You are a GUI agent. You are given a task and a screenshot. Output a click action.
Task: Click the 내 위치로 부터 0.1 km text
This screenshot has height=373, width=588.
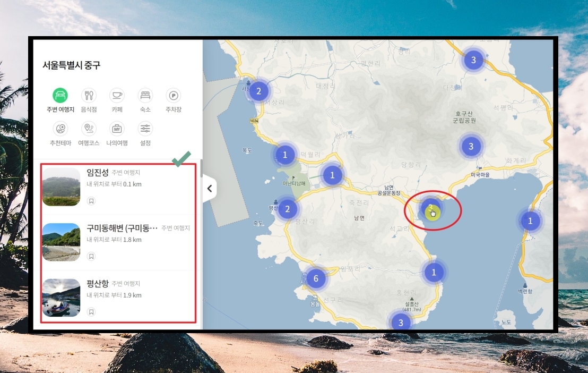[x=114, y=184]
